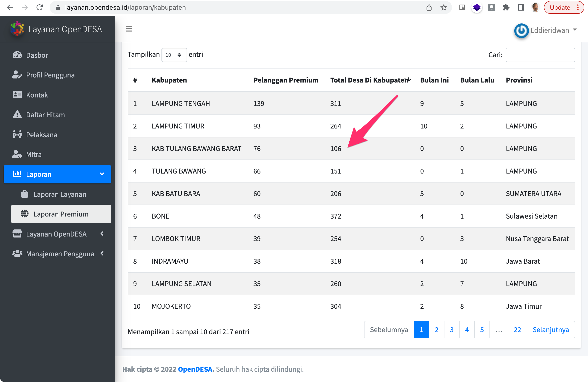
Task: Expand the Layanan OpenDESA submenu
Action: coord(102,234)
